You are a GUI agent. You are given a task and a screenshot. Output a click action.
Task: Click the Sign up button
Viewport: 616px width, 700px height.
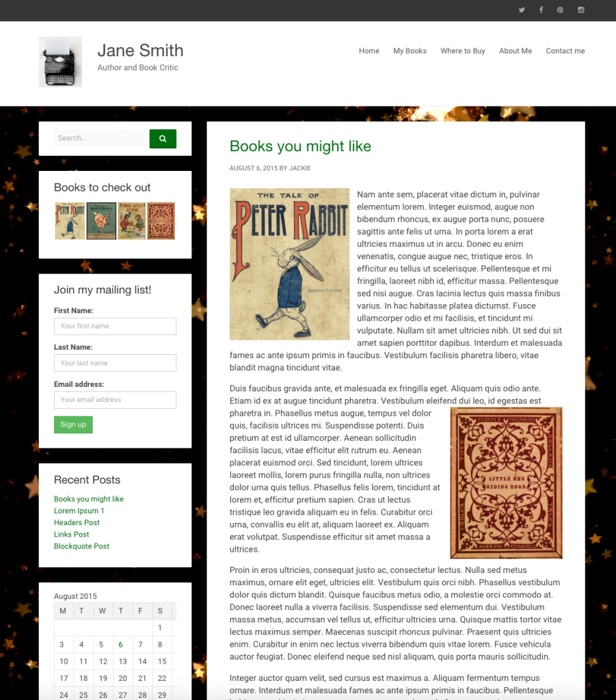(x=73, y=425)
